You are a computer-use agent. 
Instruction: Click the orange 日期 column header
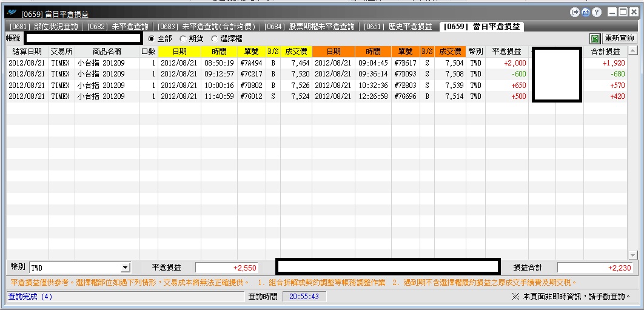(x=334, y=52)
